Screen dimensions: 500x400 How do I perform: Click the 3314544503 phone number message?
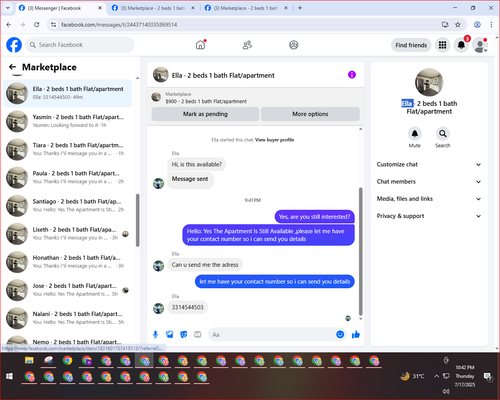point(187,307)
